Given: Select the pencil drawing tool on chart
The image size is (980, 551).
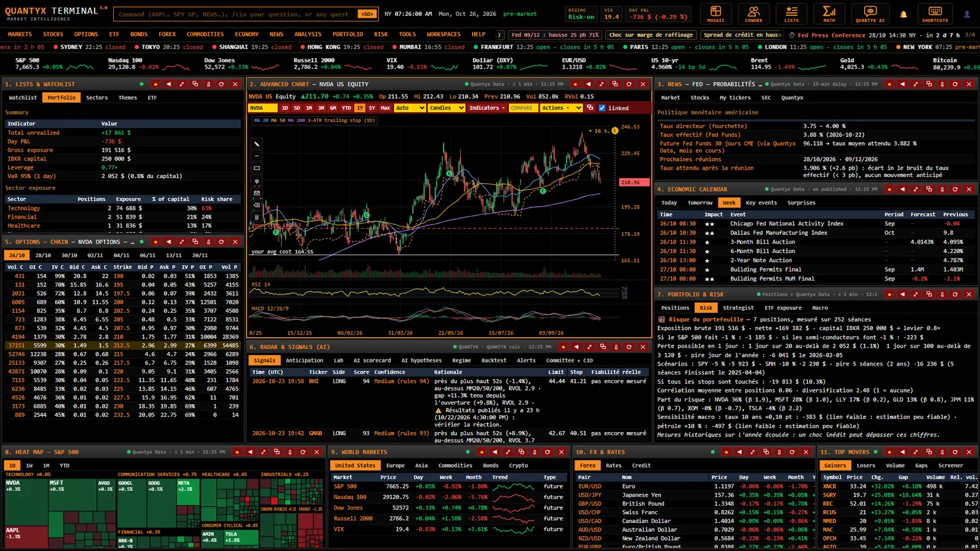Looking at the screenshot, I should pyautogui.click(x=257, y=144).
